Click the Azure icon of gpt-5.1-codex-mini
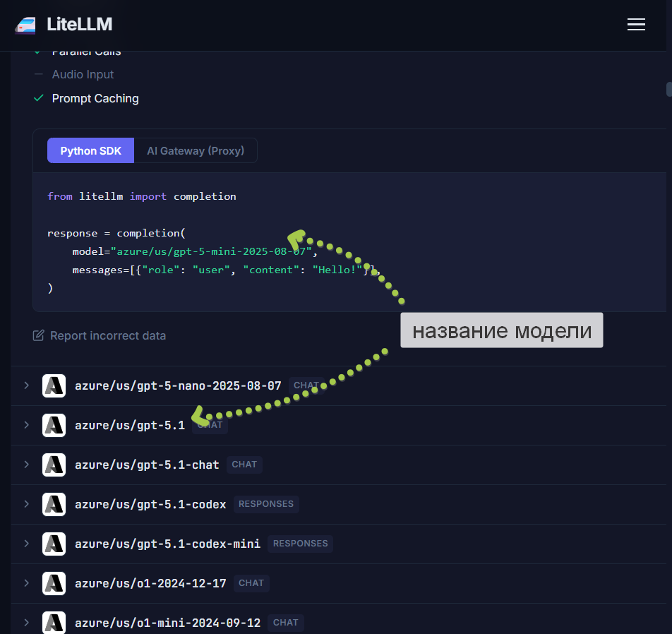This screenshot has height=634, width=672. coord(54,544)
